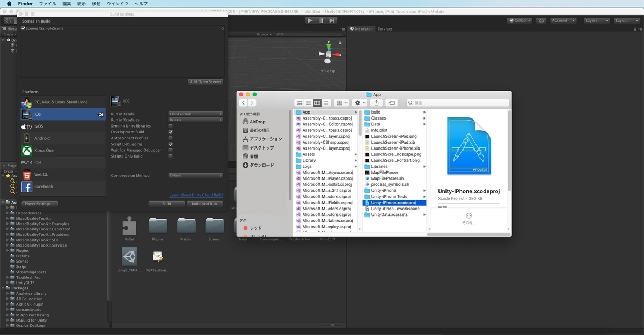Click the Build And Run button
This screenshot has height=335, width=644.
pos(204,204)
